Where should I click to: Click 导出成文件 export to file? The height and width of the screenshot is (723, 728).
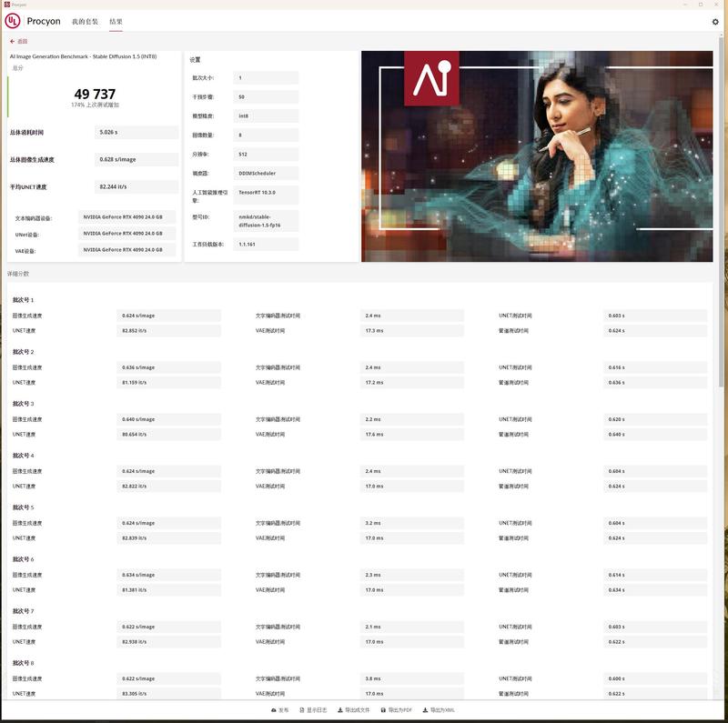(354, 710)
